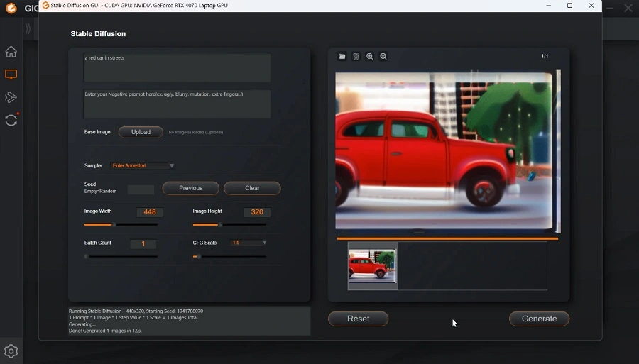
Task: Focus the Negative prompt text box
Action: click(x=177, y=104)
